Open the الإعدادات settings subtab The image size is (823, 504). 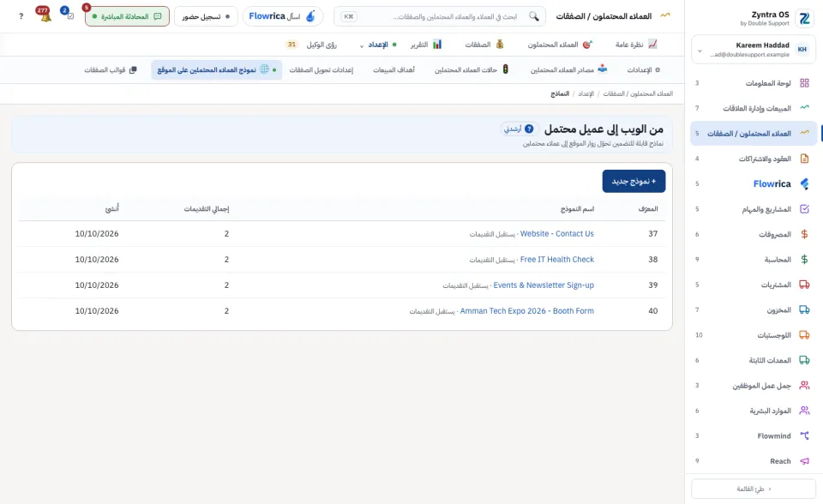pyautogui.click(x=644, y=69)
